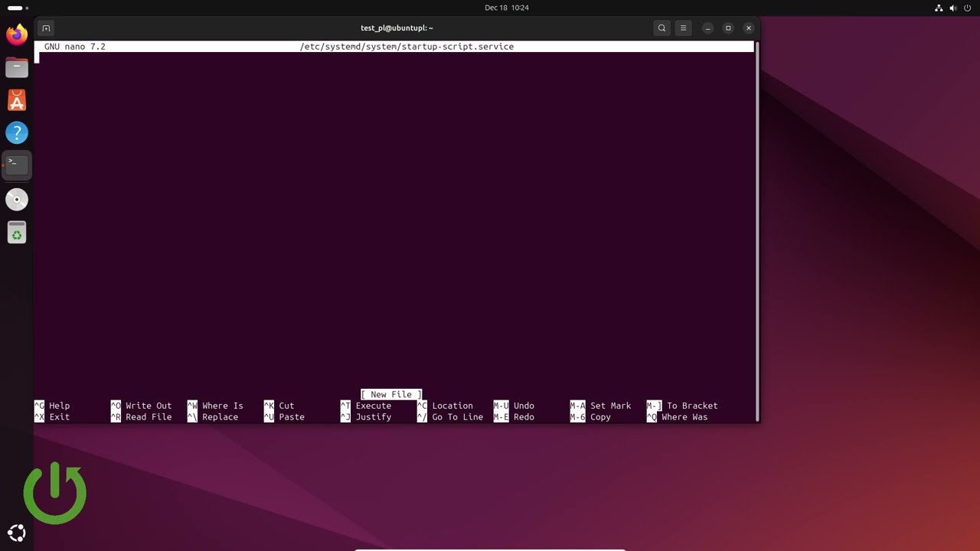The image size is (980, 551).
Task: Click the M-A Set Mark shortcut
Action: pos(601,406)
